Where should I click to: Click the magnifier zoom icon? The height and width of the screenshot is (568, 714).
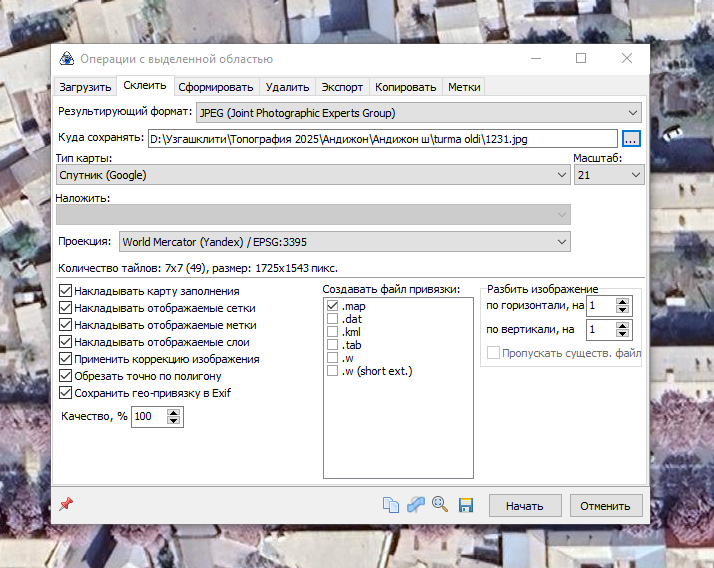[x=440, y=504]
